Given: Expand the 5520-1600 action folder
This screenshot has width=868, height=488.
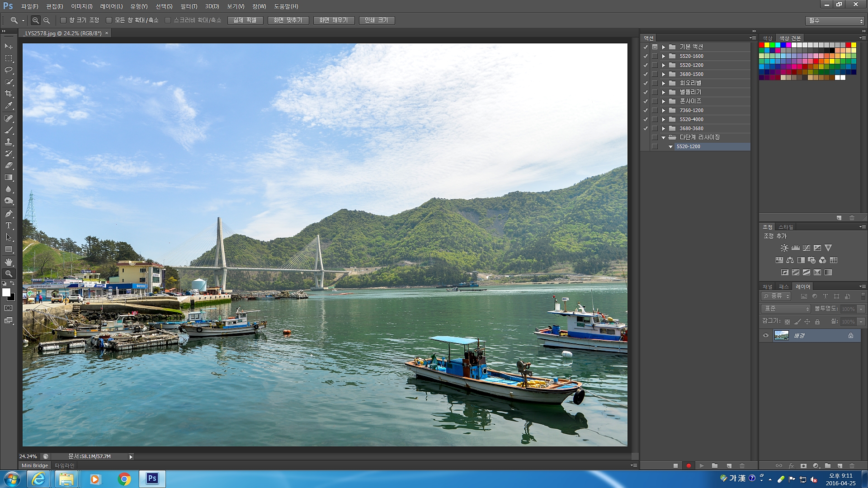Looking at the screenshot, I should 664,56.
